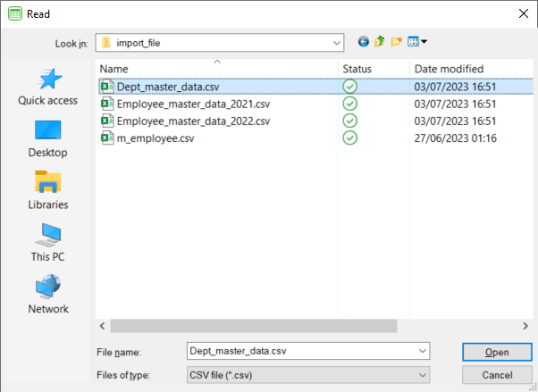Sort files by Name column header
Screen dimensions: 538x392
coord(216,69)
